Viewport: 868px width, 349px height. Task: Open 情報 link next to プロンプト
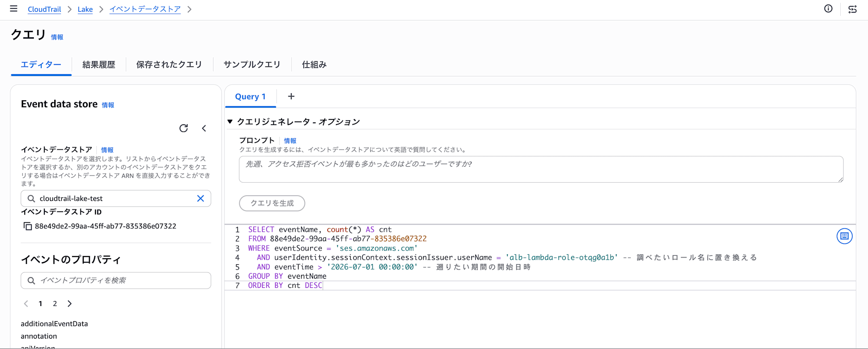290,141
